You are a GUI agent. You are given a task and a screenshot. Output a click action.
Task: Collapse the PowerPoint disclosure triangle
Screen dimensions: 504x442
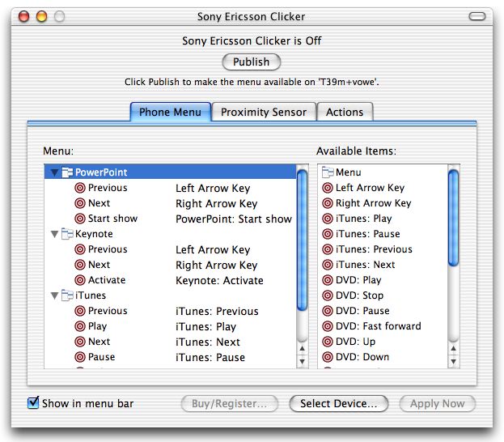54,172
